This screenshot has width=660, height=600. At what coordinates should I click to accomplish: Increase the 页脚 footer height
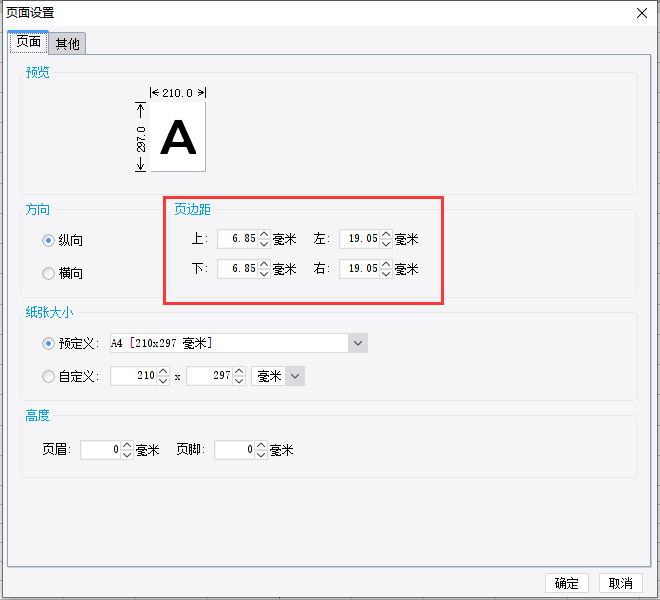[x=261, y=445]
